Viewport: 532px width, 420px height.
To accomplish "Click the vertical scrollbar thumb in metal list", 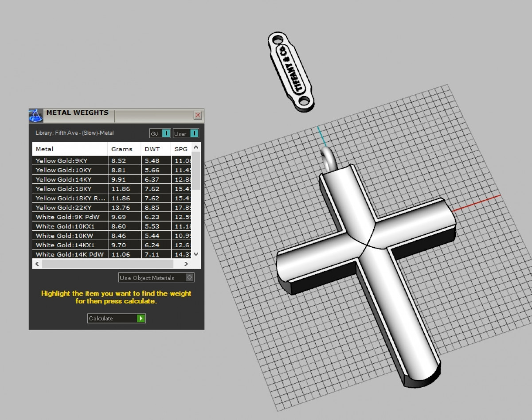I will pyautogui.click(x=196, y=171).
